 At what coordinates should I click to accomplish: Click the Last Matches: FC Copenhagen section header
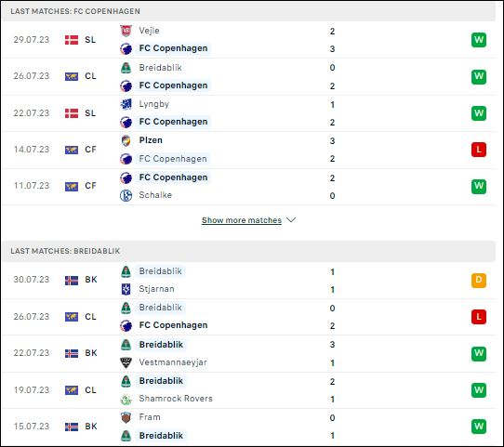(x=248, y=11)
